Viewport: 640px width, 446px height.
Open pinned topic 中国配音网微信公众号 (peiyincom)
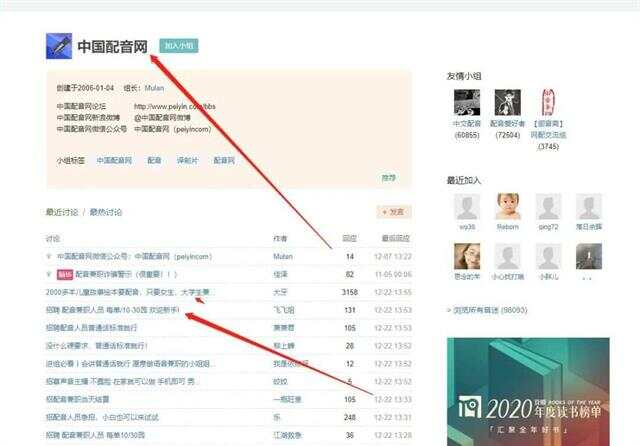(134, 257)
